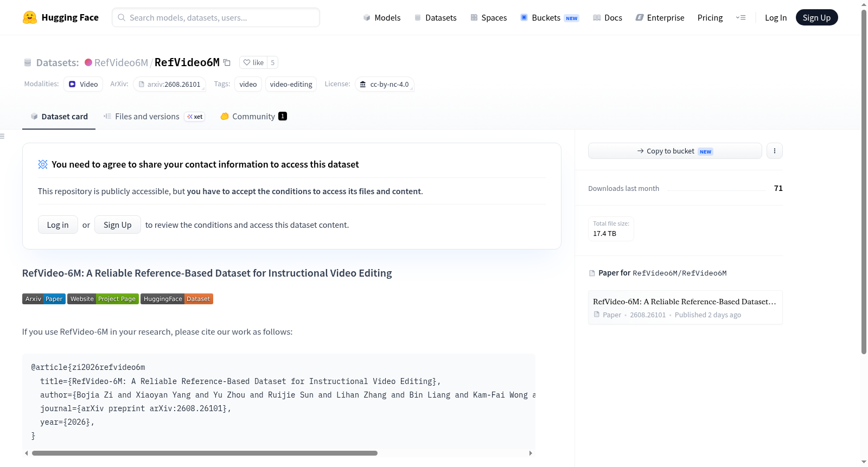Open the HuggingFace Dataset badge
Screen dimensions: 868x467
pos(177,299)
